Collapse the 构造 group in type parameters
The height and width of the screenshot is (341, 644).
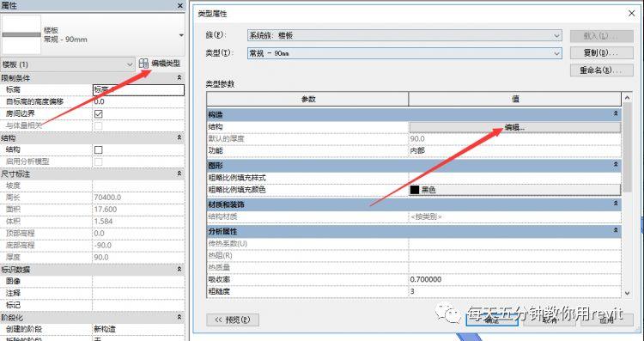616,113
